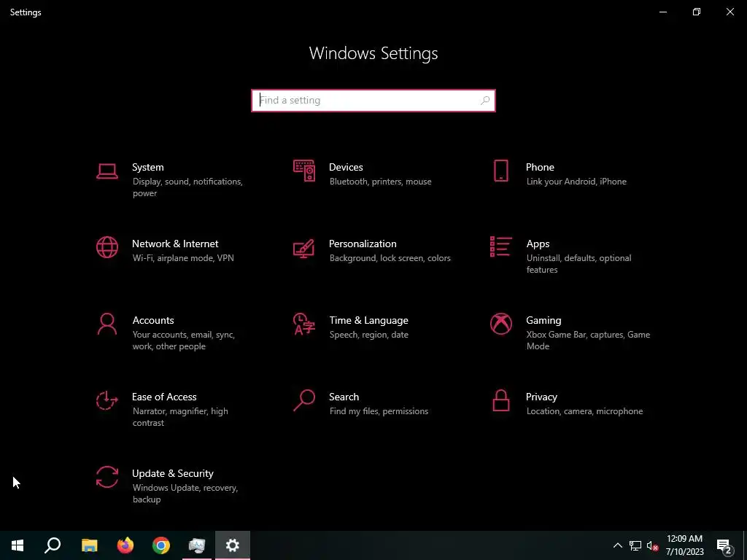Open the Network & Internet globe icon
This screenshot has width=747, height=560.
click(x=107, y=248)
